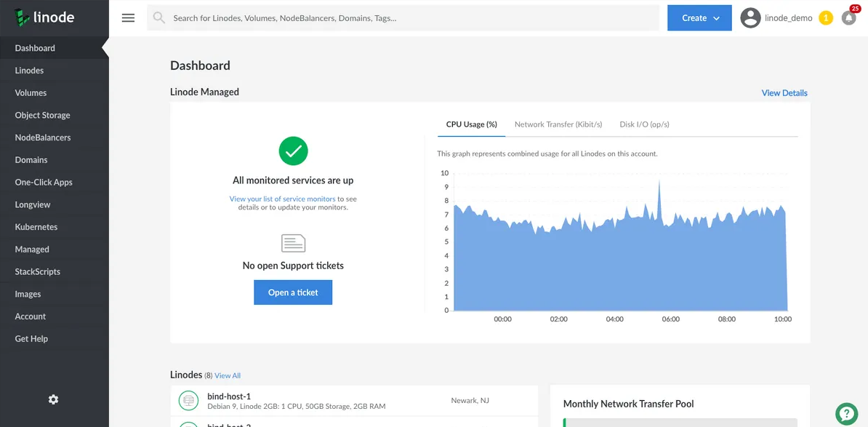The height and width of the screenshot is (427, 868).
Task: Open Account in sidebar
Action: 55,316
